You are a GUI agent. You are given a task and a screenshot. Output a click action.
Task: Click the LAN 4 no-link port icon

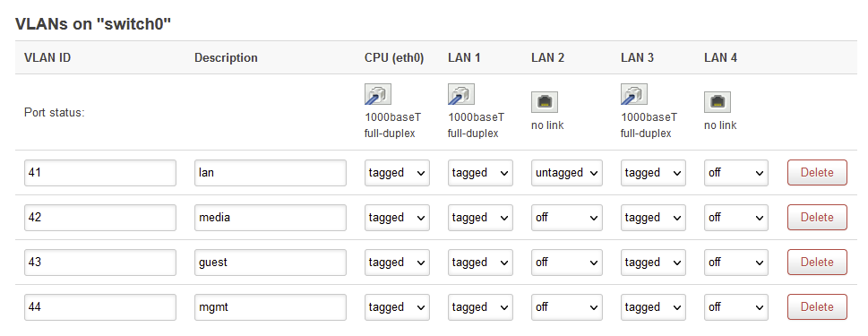click(x=718, y=102)
